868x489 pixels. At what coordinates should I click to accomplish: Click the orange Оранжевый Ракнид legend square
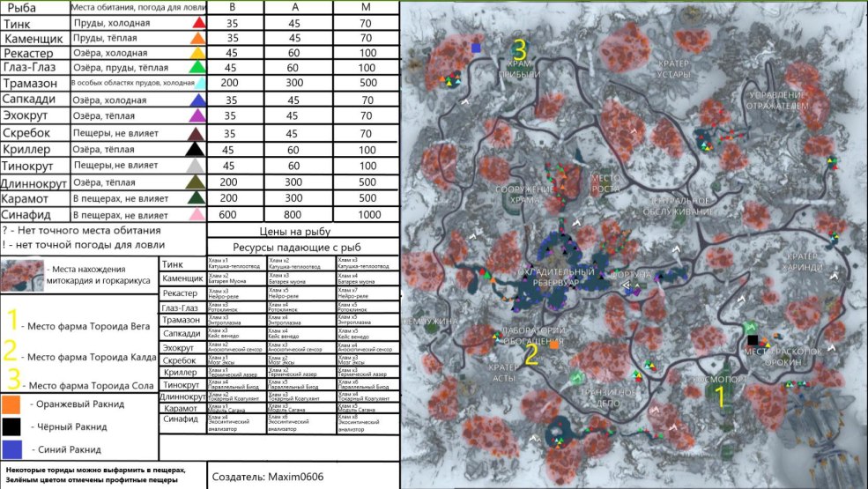[12, 404]
